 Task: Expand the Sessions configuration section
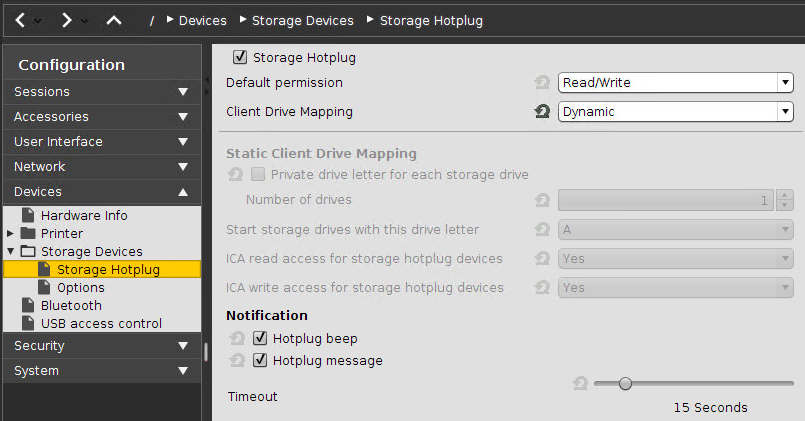click(x=100, y=92)
